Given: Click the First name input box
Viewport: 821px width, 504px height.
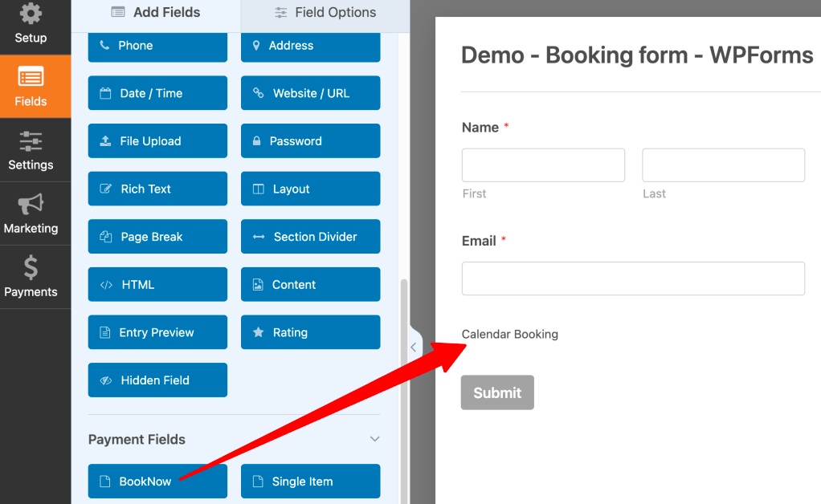Looking at the screenshot, I should click(x=543, y=165).
